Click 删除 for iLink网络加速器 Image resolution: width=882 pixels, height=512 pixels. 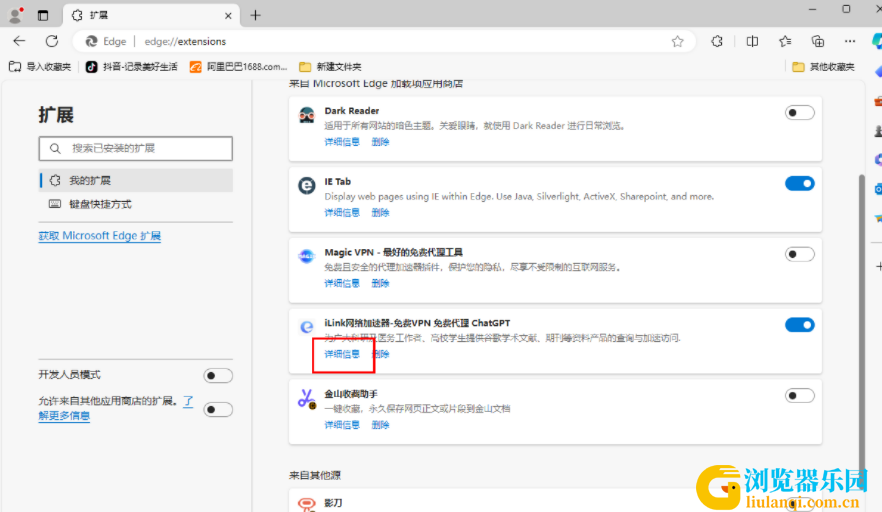coord(380,354)
